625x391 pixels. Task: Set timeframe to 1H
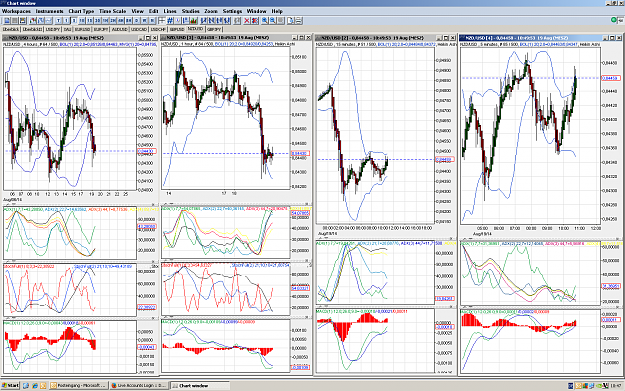pyautogui.click(x=105, y=20)
